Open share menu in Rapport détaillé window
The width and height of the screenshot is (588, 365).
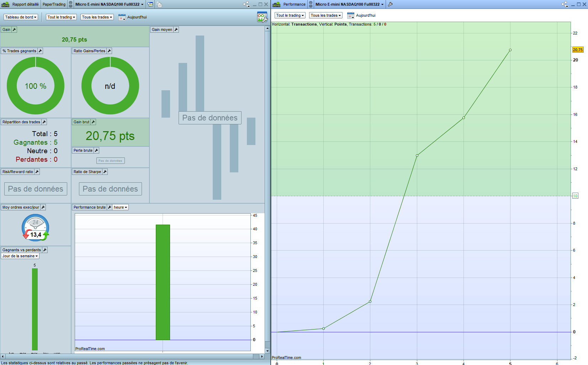click(246, 4)
